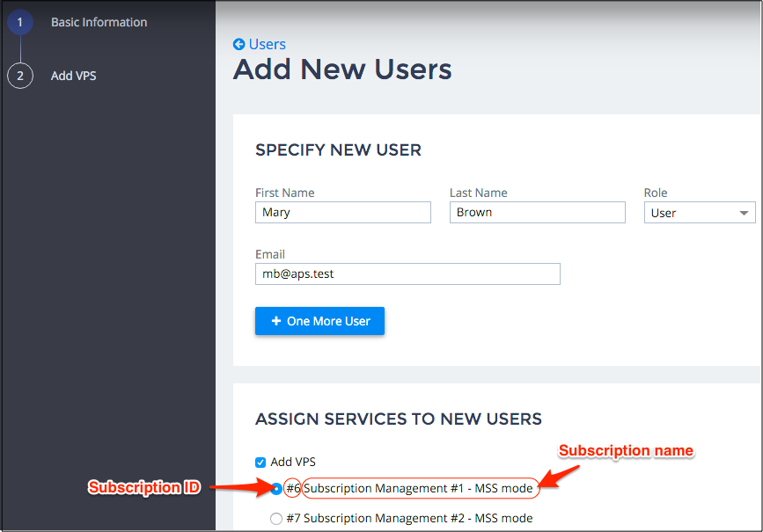The image size is (763, 532).
Task: Click the First Name field with Mary
Action: click(342, 212)
